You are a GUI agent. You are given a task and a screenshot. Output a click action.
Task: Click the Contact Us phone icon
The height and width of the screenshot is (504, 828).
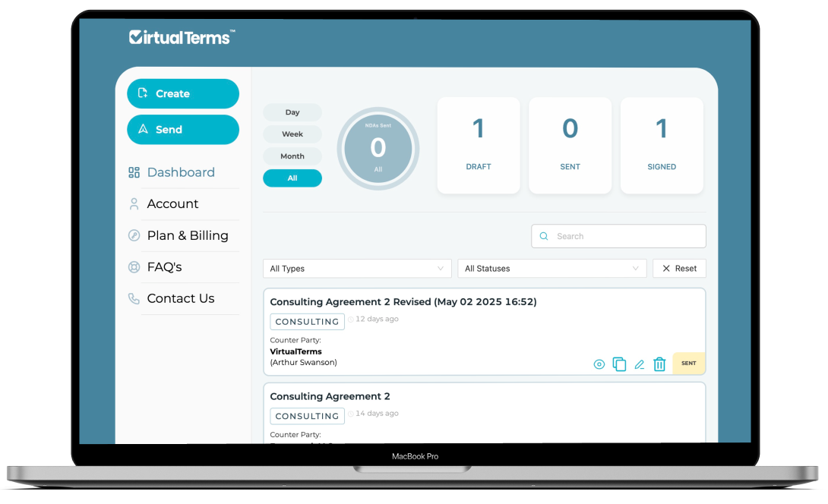click(134, 298)
